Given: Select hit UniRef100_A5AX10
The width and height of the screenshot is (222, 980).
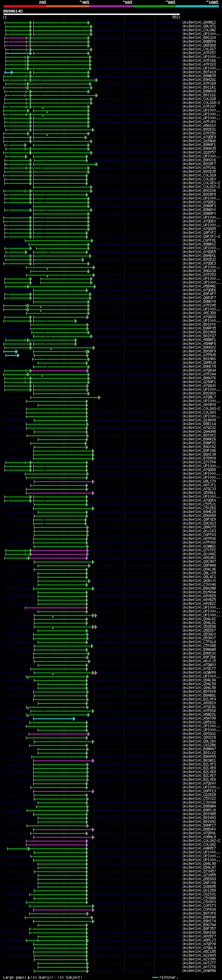Looking at the screenshot, I should [199, 125].
